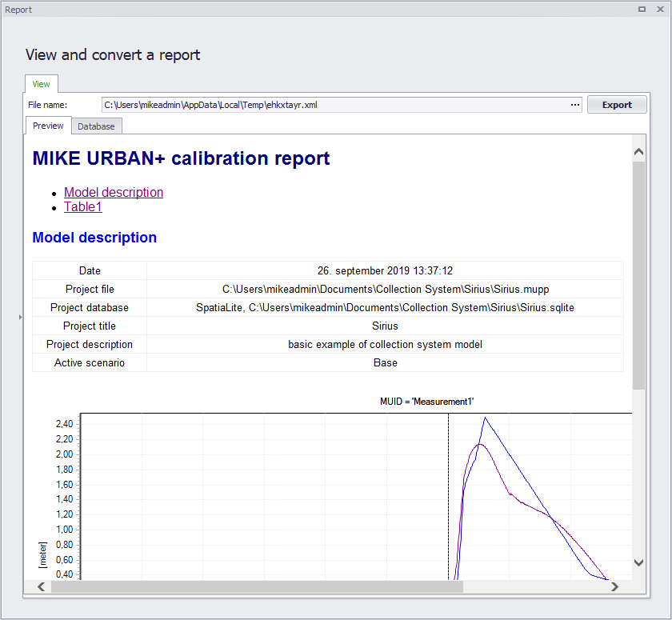Viewport: 672px width, 620px height.
Task: Switch to the Database tab
Action: click(x=96, y=126)
